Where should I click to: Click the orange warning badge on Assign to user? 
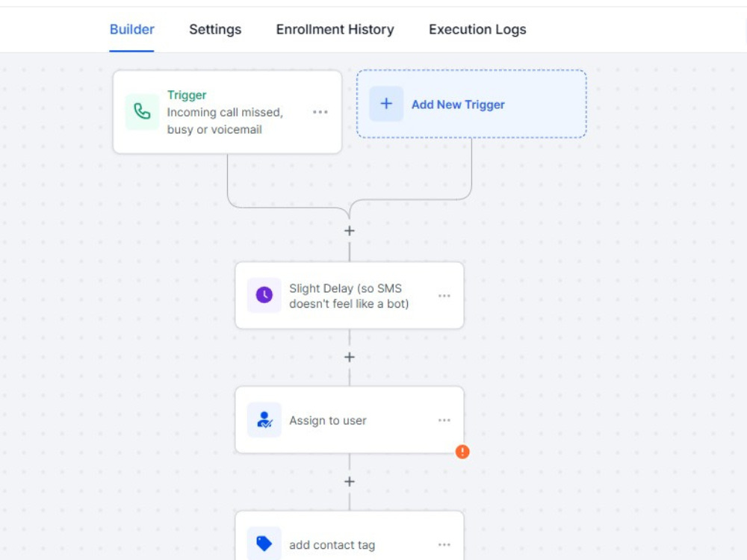click(x=462, y=452)
